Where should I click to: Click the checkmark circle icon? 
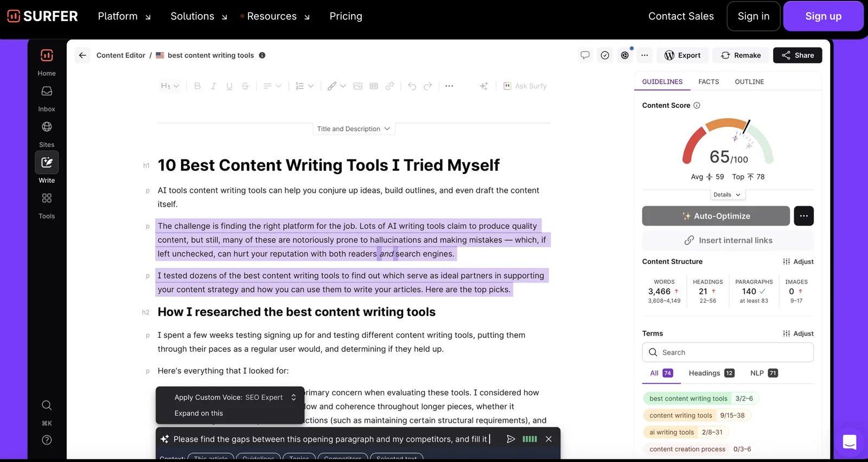click(605, 55)
